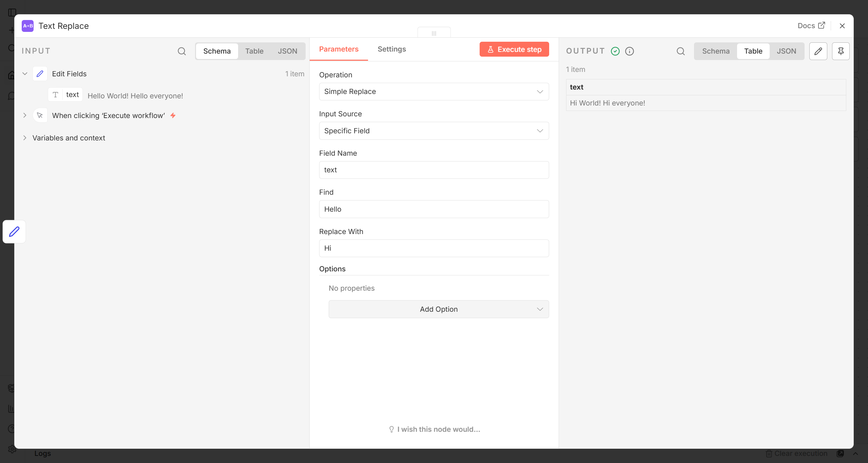Viewport: 868px width, 463px height.
Task: Click the Logs label in background
Action: point(42,454)
